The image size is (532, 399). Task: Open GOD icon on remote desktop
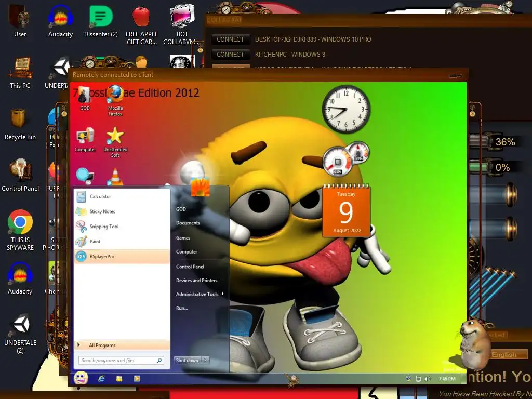[85, 98]
